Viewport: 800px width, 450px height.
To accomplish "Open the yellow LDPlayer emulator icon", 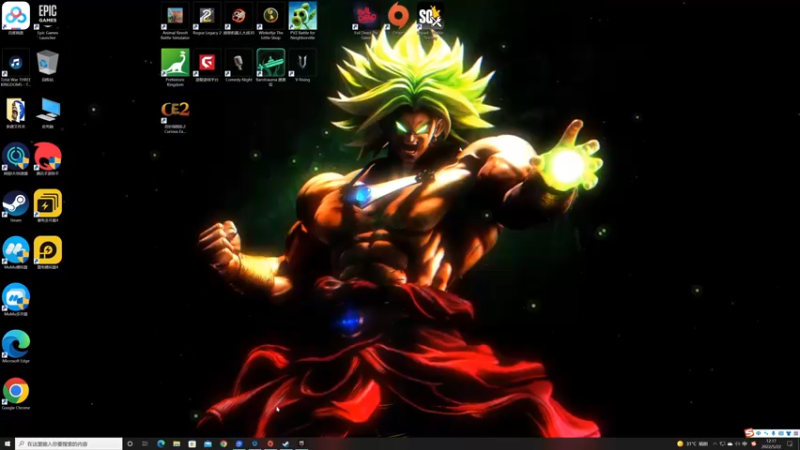I will 47,253.
